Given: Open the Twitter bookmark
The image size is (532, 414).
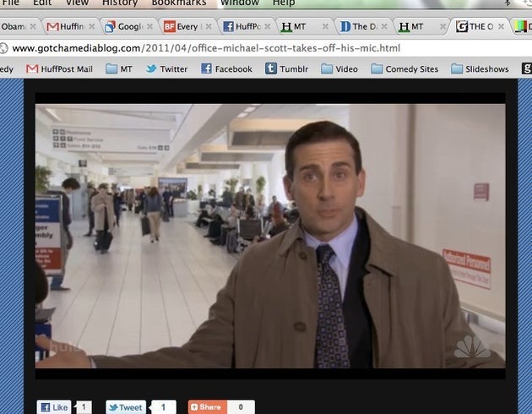Looking at the screenshot, I should pyautogui.click(x=166, y=69).
